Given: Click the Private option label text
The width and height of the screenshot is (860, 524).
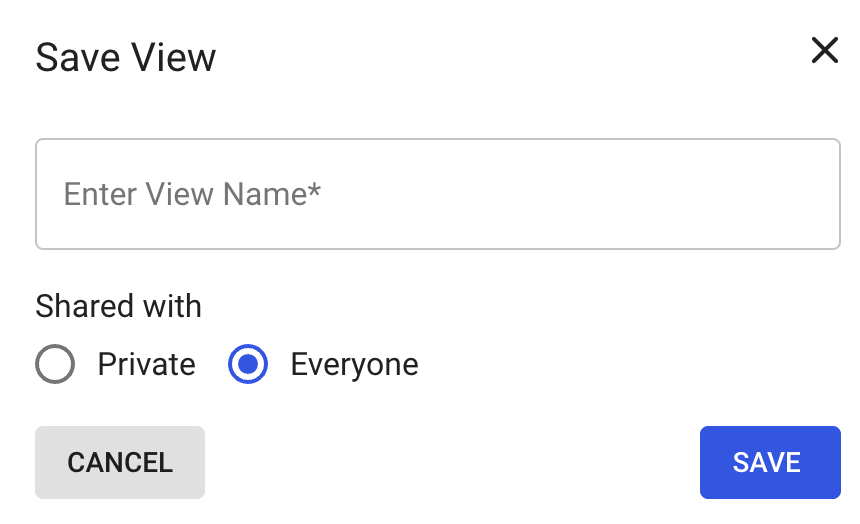Looking at the screenshot, I should click(146, 364).
